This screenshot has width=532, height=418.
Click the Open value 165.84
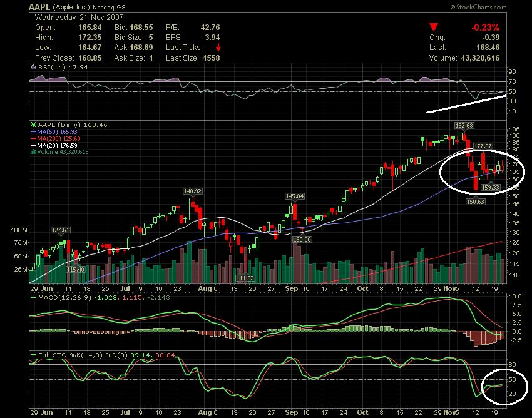pyautogui.click(x=90, y=28)
